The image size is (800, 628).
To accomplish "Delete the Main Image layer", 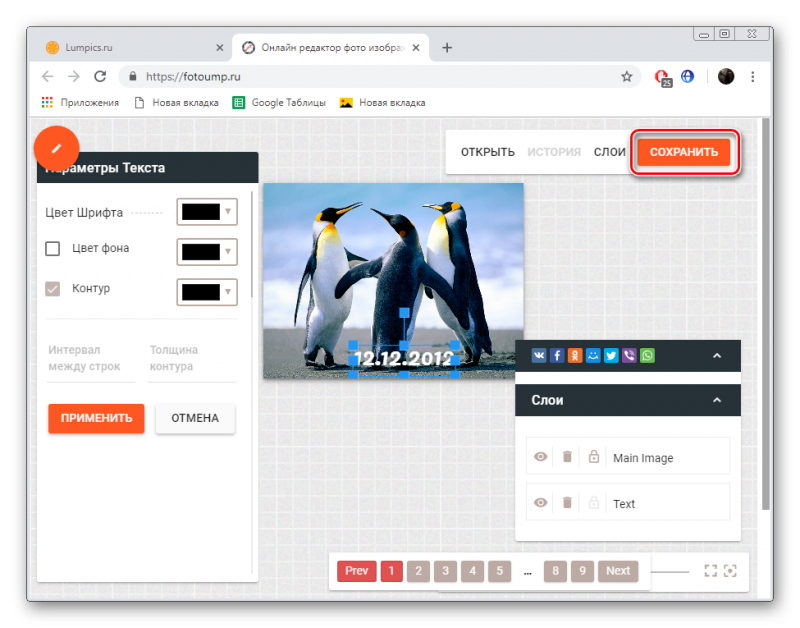I will click(567, 457).
